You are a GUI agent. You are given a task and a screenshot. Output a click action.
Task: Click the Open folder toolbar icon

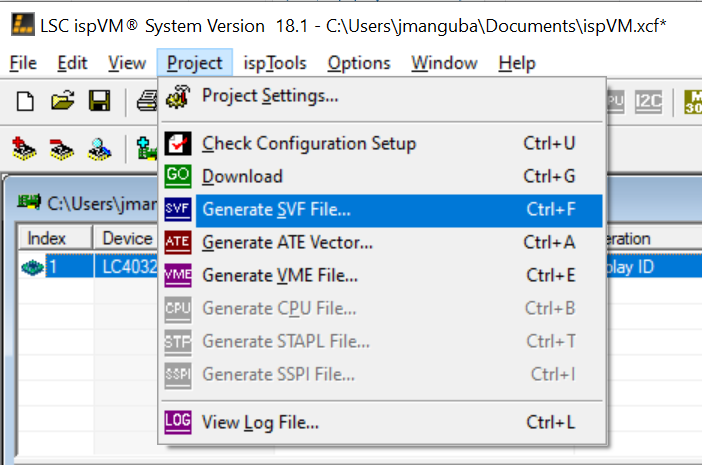click(x=62, y=101)
